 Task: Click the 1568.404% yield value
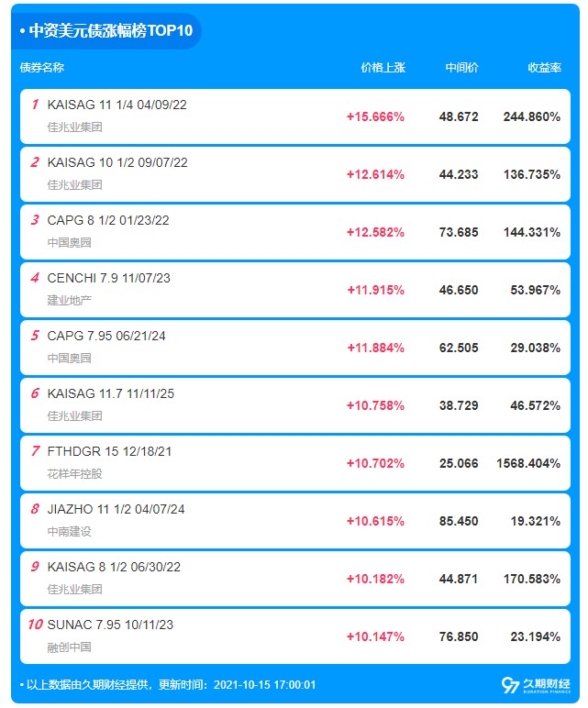(529, 463)
